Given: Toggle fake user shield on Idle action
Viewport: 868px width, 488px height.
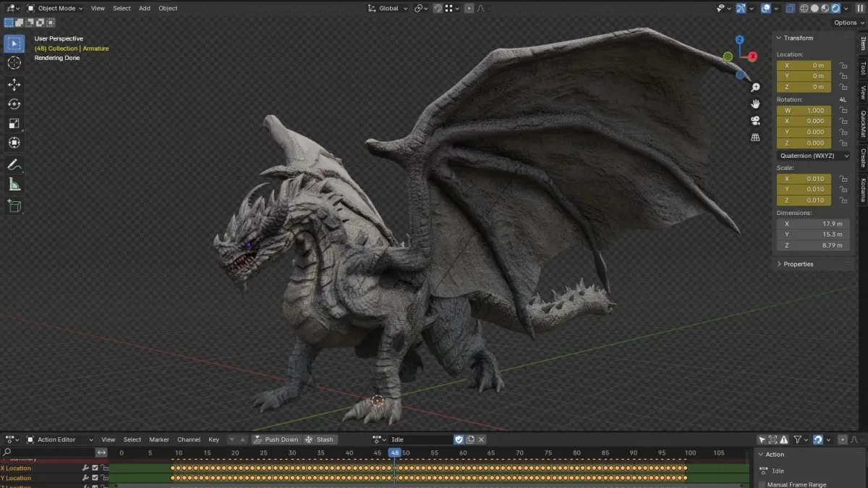Looking at the screenshot, I should [459, 439].
